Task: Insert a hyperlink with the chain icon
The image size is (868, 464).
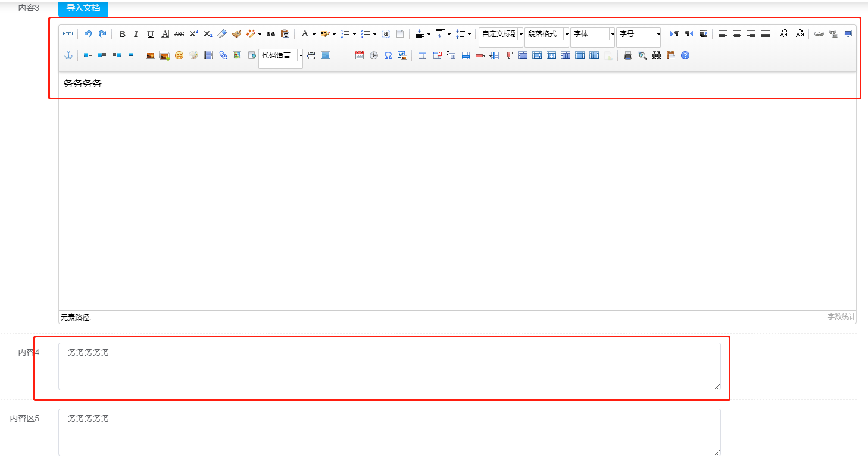Action: click(819, 34)
